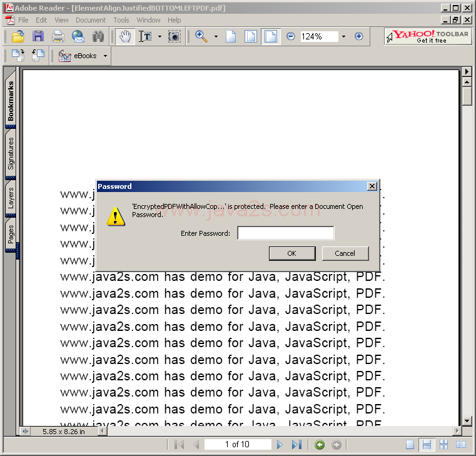Open the File menu

point(23,20)
